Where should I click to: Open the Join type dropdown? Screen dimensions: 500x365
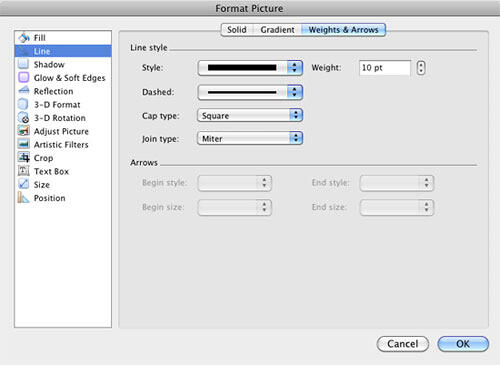[250, 138]
